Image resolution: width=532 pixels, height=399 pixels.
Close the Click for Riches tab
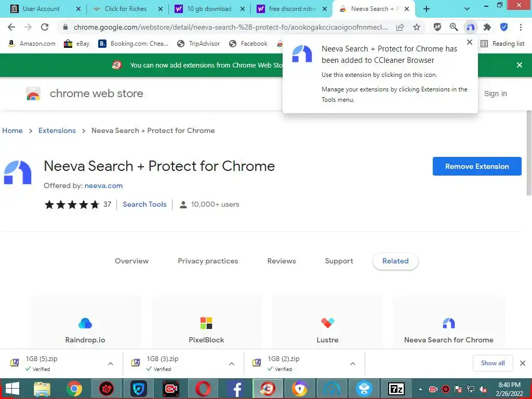(161, 9)
